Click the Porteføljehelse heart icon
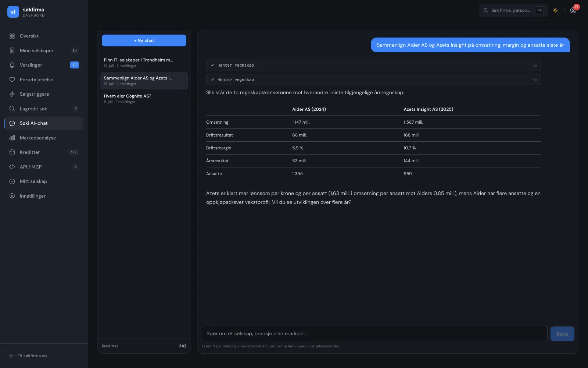Screen dimensions: 588x368 (12, 79)
